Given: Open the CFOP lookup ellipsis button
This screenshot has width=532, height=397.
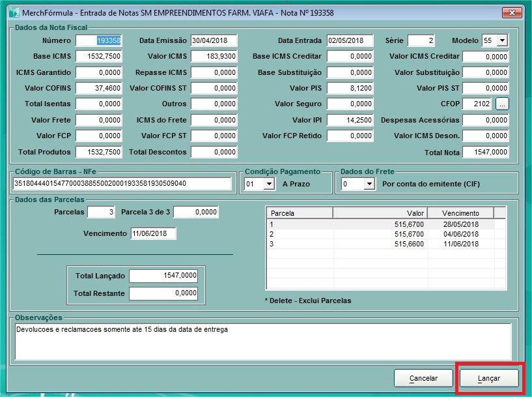Looking at the screenshot, I should (502, 104).
